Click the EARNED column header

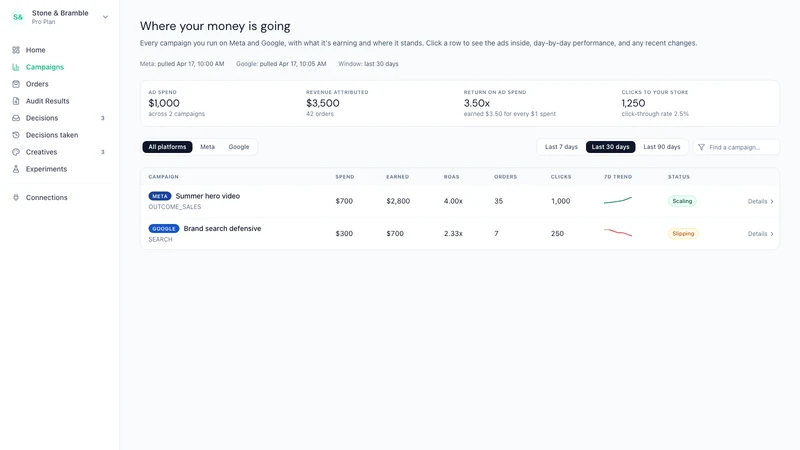[x=397, y=177]
